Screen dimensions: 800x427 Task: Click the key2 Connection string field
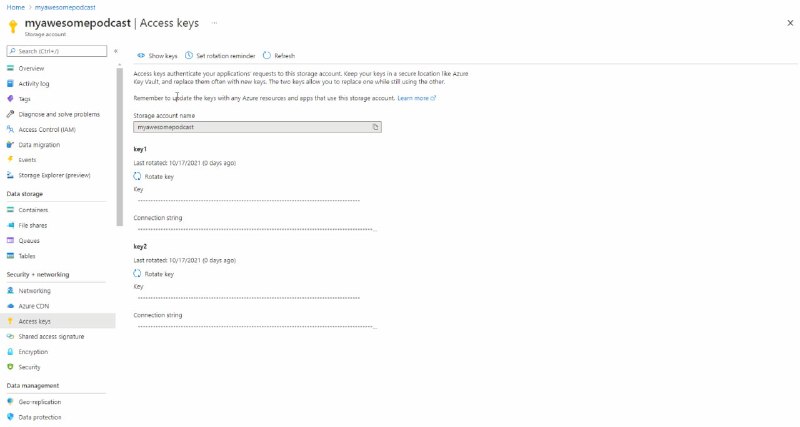click(257, 326)
